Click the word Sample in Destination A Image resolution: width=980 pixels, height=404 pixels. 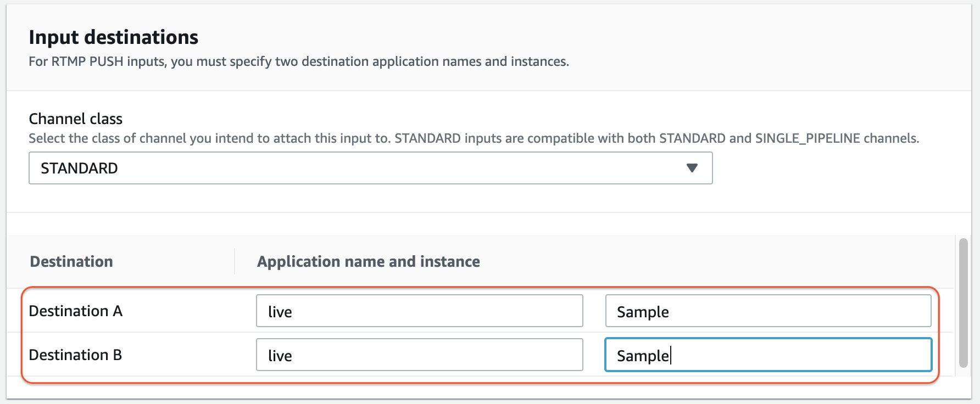click(643, 312)
